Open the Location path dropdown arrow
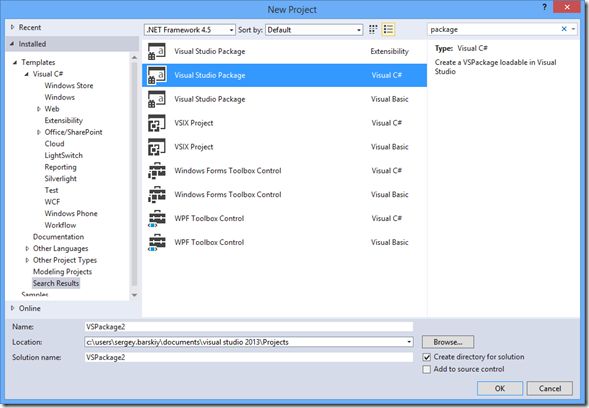This screenshot has height=408, width=589. tap(409, 342)
